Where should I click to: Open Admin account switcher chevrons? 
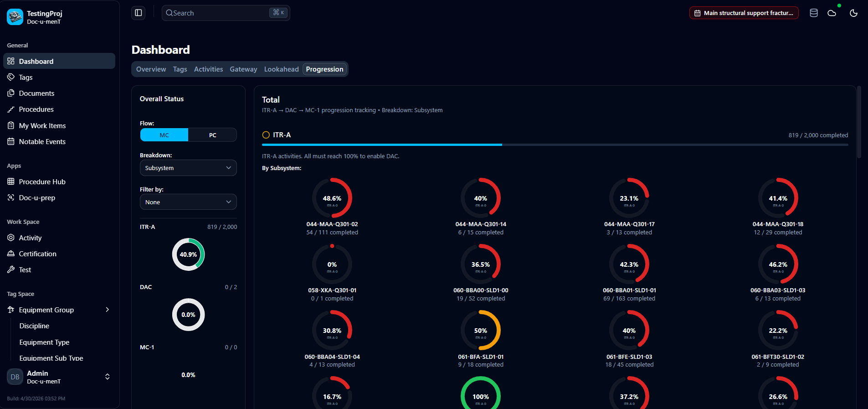tap(108, 377)
